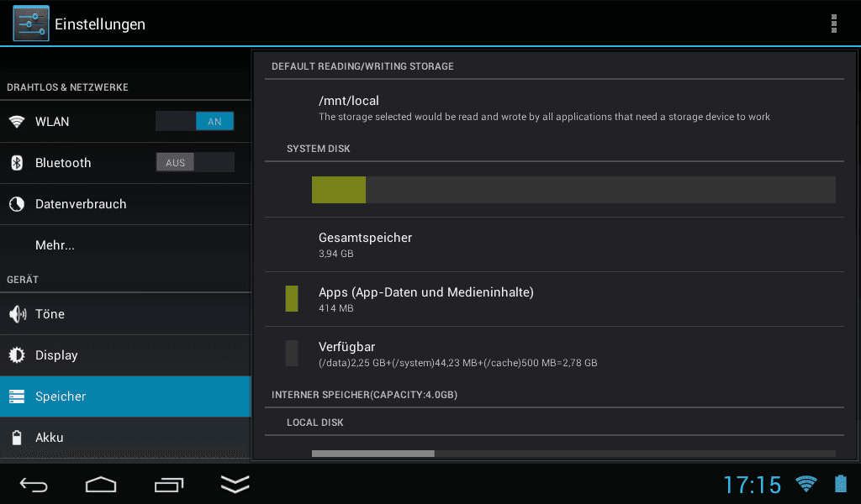Click the Bluetooth label text
The width and height of the screenshot is (861, 504).
[63, 163]
